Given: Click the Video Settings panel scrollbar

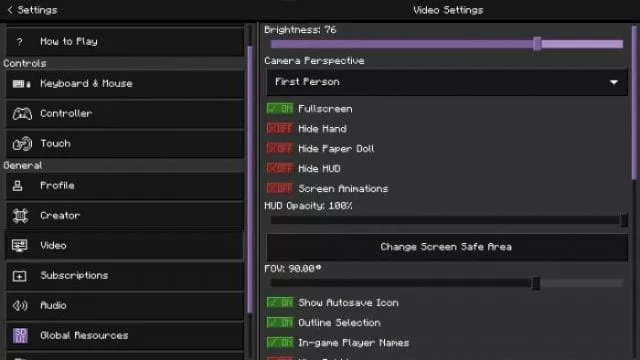Looking at the screenshot, I should 634,102.
